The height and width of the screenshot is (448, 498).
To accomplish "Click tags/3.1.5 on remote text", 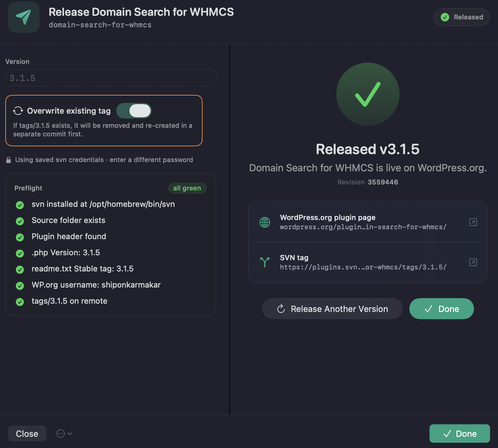I will (69, 301).
